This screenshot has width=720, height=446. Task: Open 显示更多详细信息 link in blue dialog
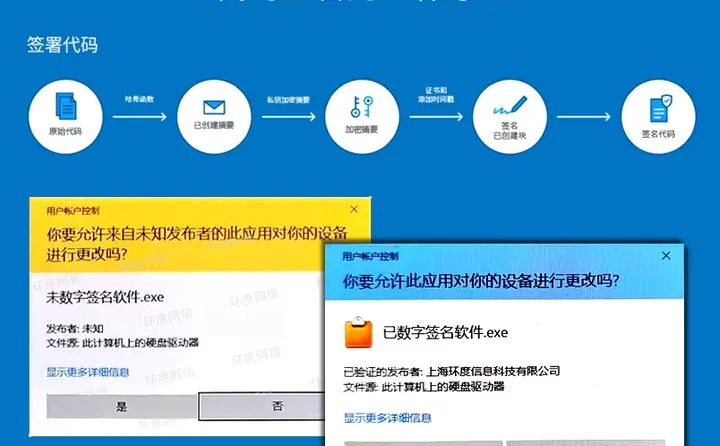(x=388, y=418)
